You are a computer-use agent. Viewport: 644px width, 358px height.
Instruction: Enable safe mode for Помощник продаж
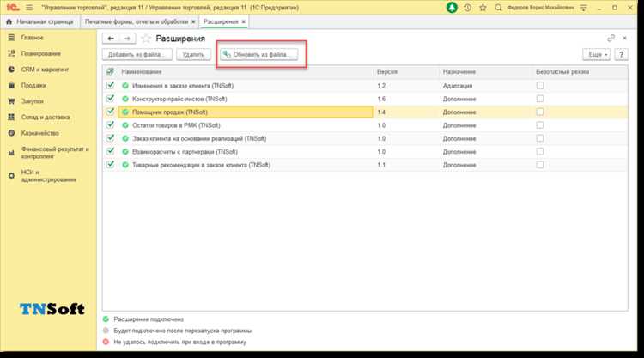pos(540,112)
